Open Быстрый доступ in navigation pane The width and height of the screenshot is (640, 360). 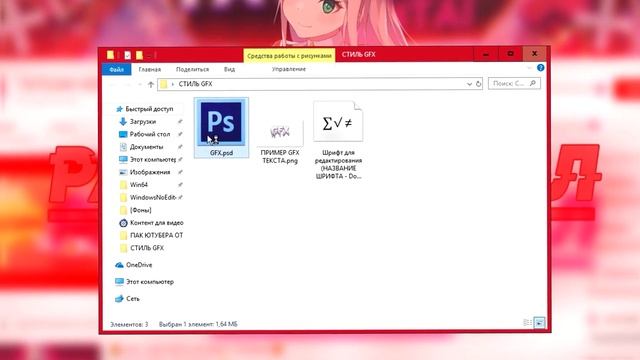[149, 109]
